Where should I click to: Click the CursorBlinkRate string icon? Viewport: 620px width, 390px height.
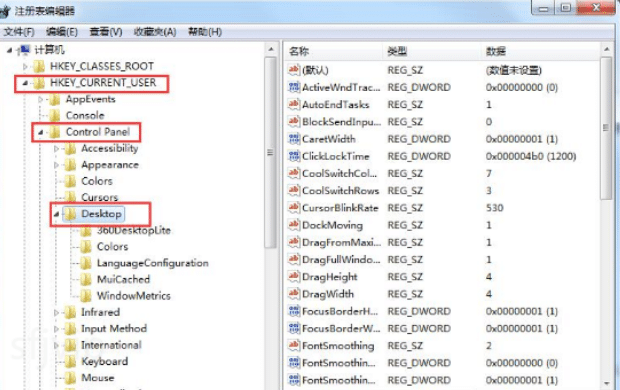coord(294,208)
